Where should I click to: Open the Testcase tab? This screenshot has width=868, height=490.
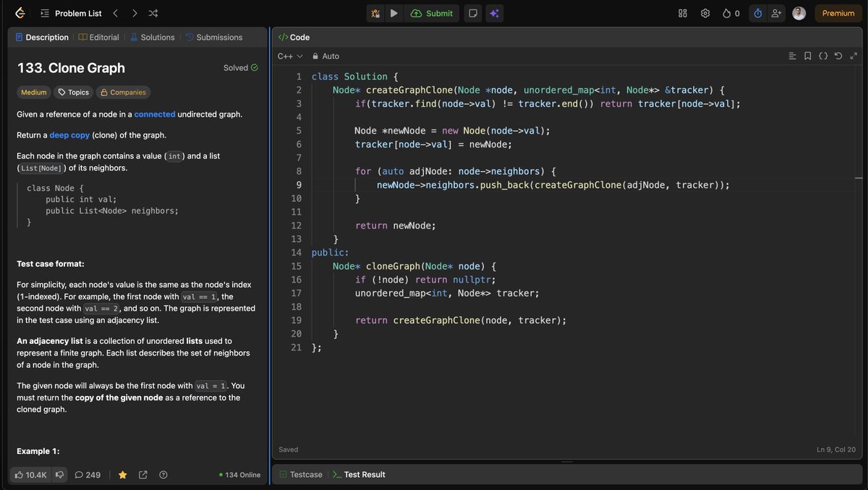301,474
